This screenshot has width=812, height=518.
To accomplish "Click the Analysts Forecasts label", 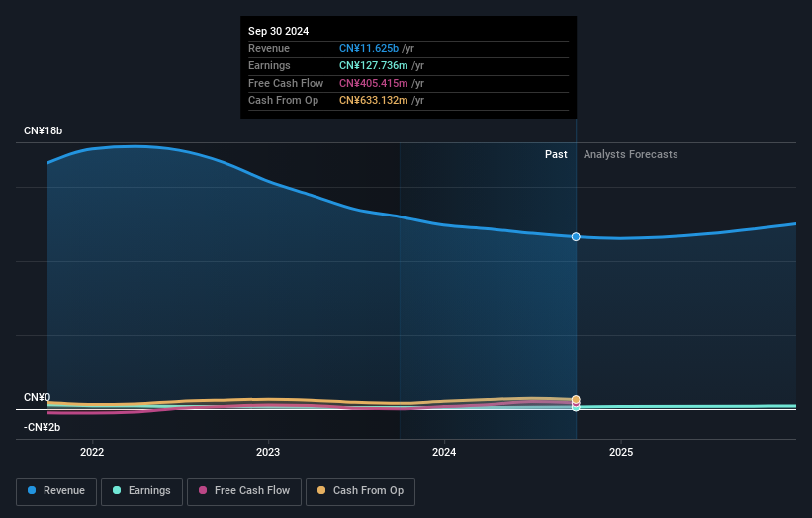I will tap(631, 154).
